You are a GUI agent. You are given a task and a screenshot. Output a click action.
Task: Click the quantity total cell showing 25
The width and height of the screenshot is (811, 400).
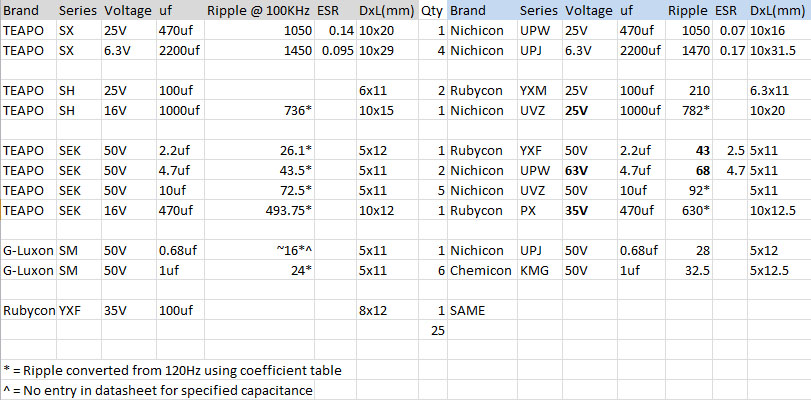point(436,330)
